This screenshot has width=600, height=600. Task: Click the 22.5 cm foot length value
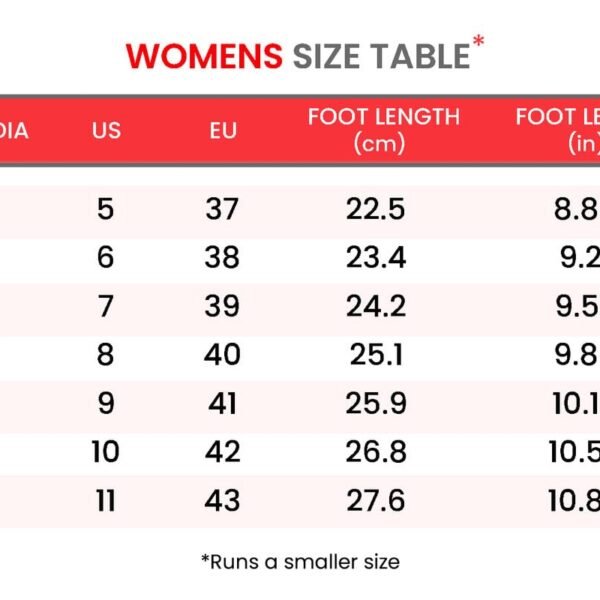coord(376,209)
